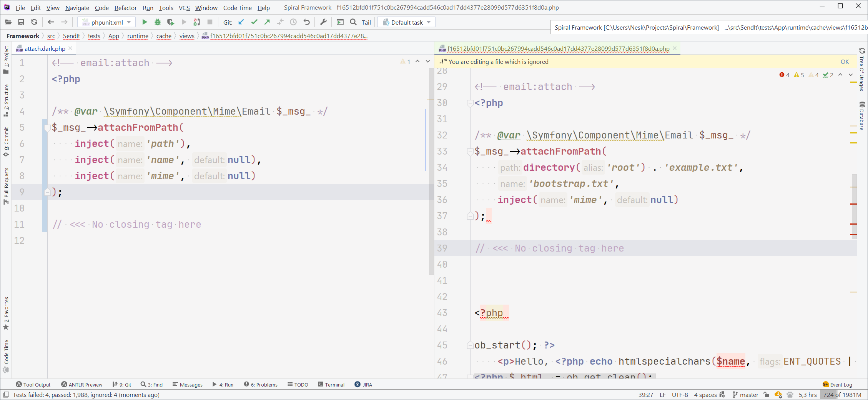Start debugging with the green bug icon
The height and width of the screenshot is (400, 868).
pyautogui.click(x=158, y=22)
